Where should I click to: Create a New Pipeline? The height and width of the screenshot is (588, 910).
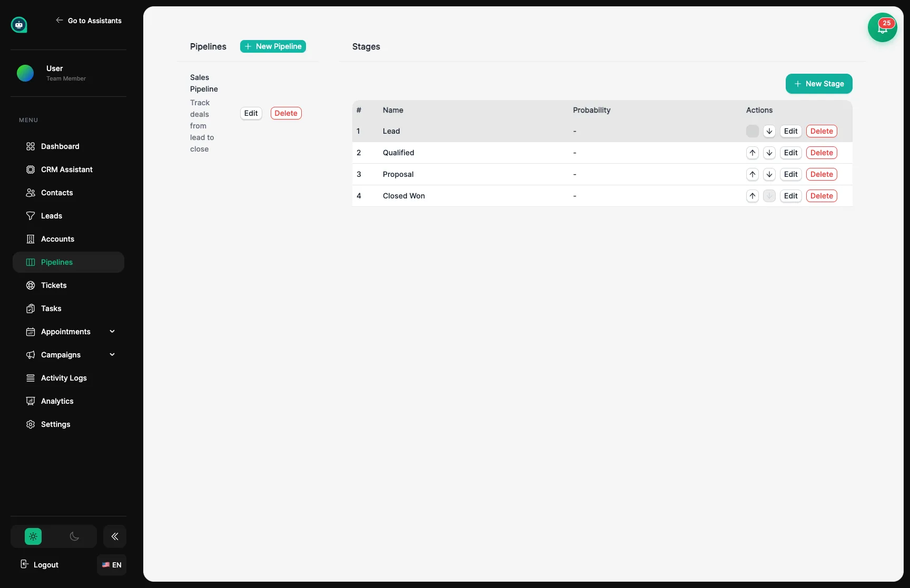tap(273, 46)
